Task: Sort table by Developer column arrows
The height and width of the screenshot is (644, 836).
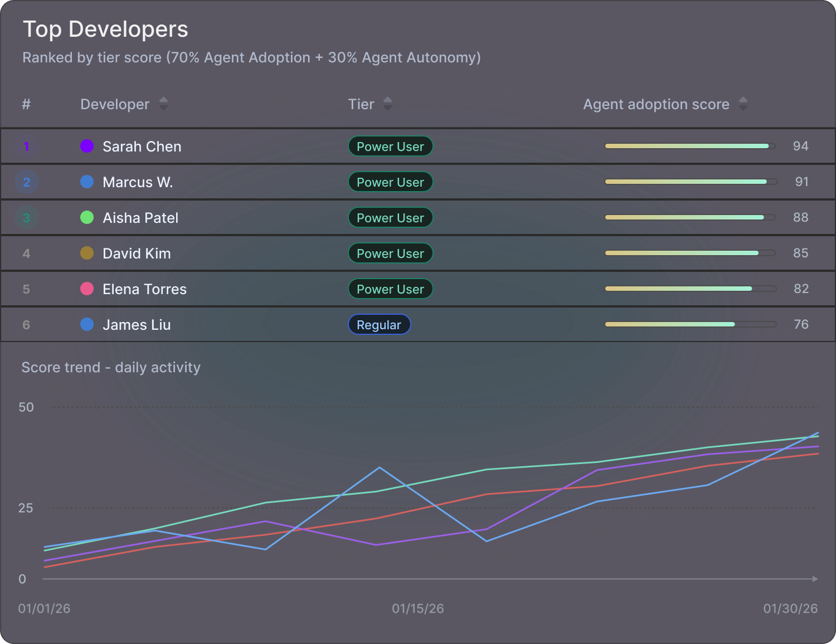Action: [x=163, y=104]
